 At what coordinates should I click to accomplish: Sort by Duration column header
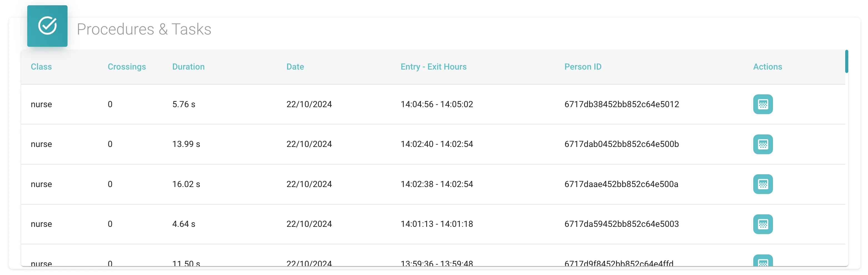(188, 67)
